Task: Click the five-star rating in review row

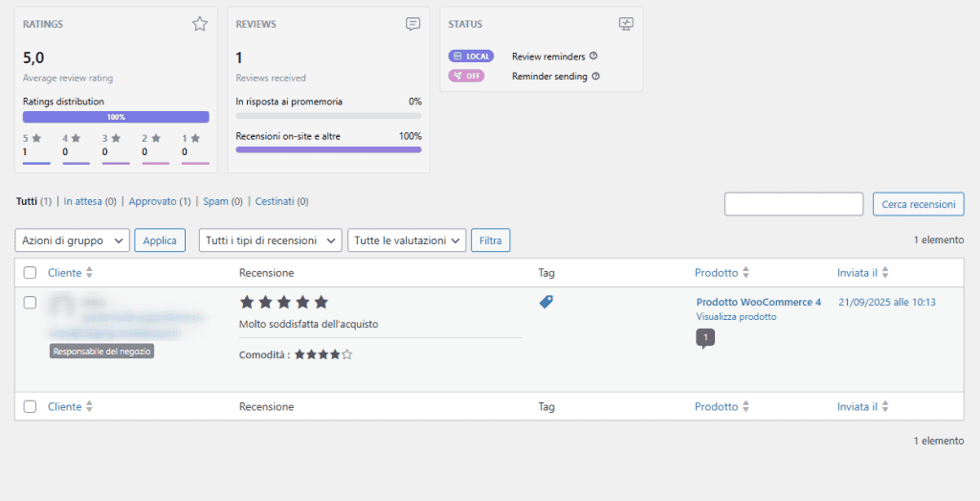Action: 283,303
